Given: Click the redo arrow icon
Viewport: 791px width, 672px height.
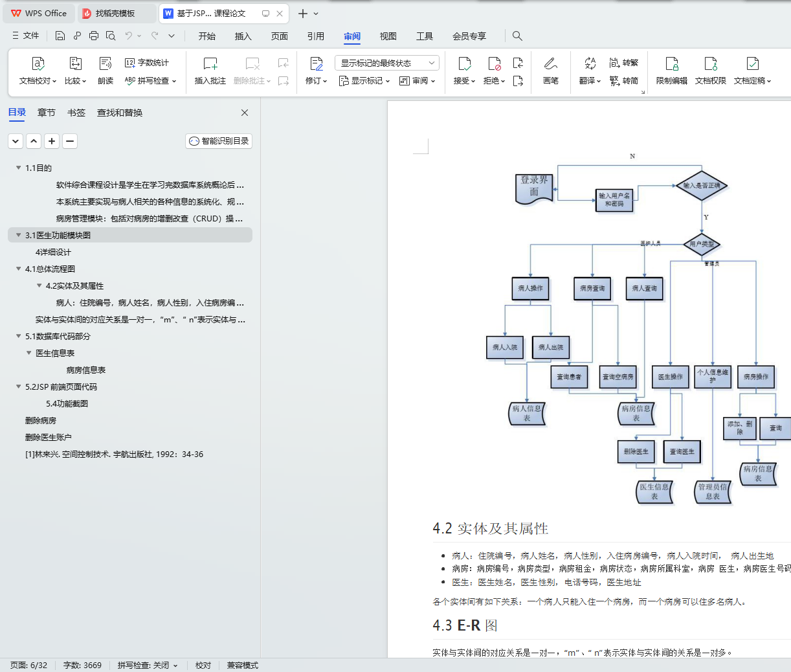Looking at the screenshot, I should [155, 36].
